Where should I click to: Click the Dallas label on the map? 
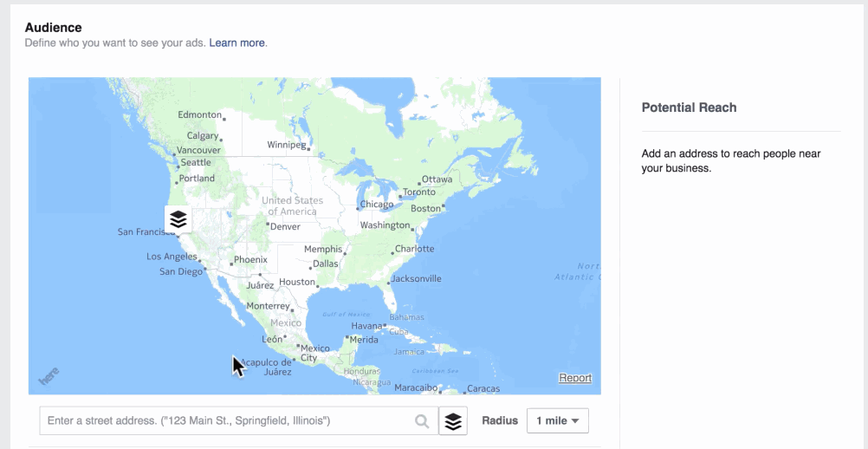coord(326,264)
